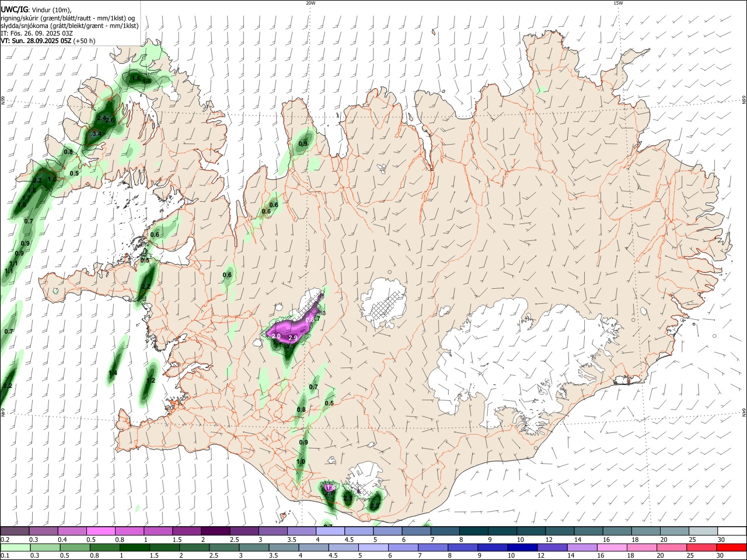Select the 3.4 precipitation value in Westfjords
The height and width of the screenshot is (560, 747).
pos(97,134)
